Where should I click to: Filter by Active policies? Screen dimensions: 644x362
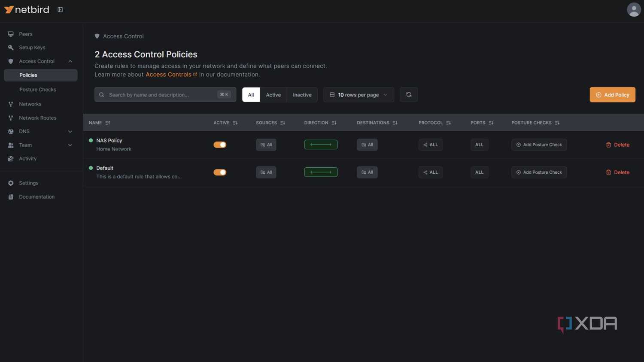tap(273, 95)
